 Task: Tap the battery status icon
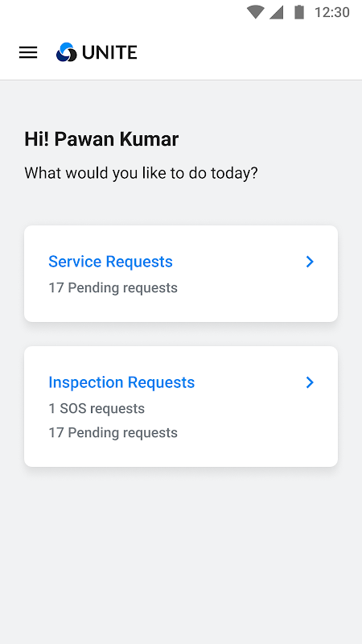(299, 12)
